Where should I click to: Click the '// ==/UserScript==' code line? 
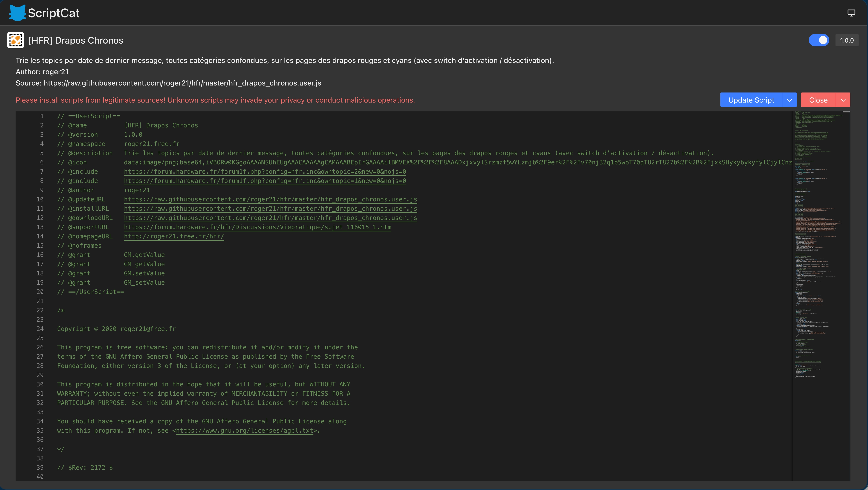click(x=91, y=292)
